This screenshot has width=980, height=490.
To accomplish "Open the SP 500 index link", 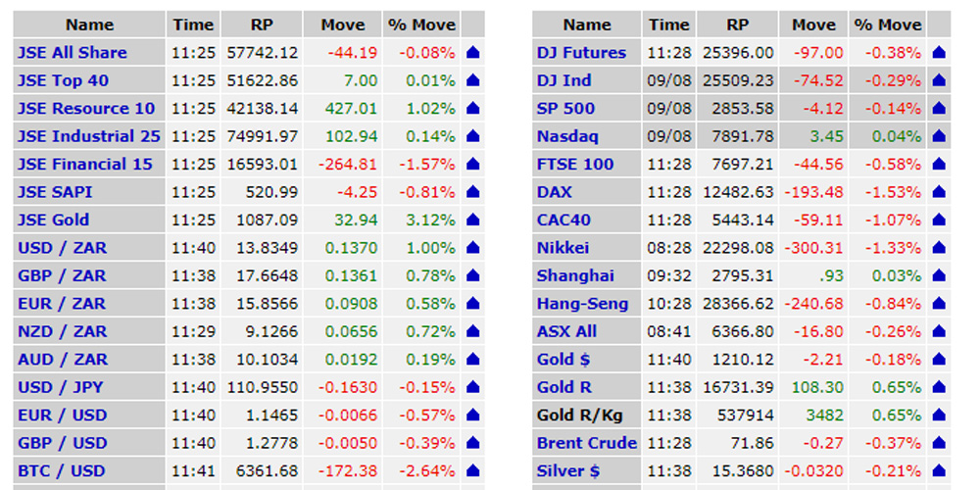I will pyautogui.click(x=565, y=109).
